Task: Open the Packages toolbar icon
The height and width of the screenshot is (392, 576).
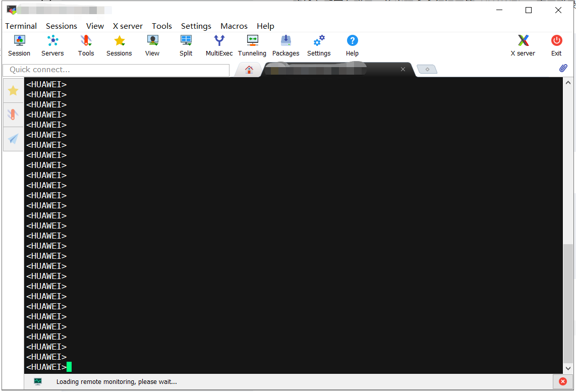Action: pyautogui.click(x=286, y=45)
